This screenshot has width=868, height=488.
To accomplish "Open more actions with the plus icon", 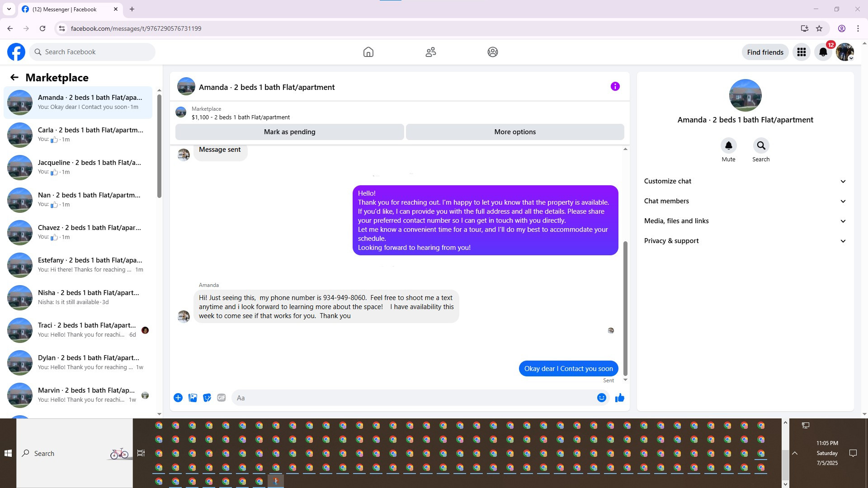I will tap(178, 398).
